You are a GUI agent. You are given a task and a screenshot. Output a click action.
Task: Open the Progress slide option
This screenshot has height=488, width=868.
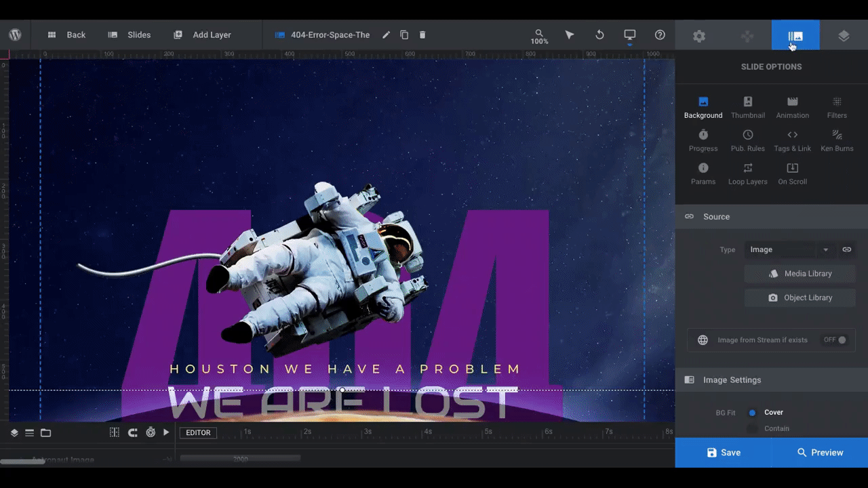point(703,140)
